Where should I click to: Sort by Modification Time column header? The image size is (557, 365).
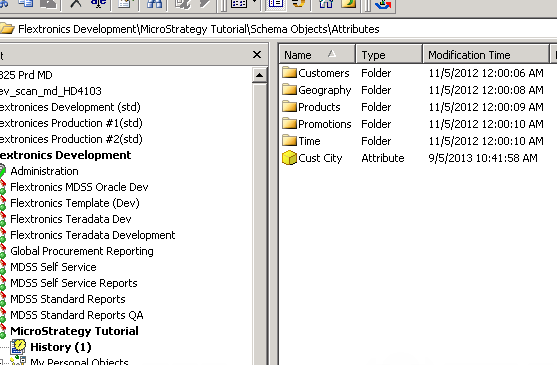486,55
